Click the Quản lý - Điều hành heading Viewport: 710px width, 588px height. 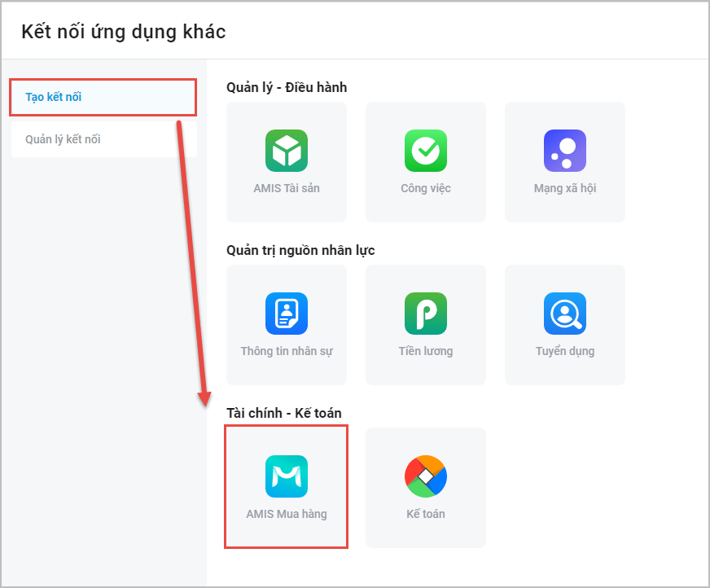287,87
